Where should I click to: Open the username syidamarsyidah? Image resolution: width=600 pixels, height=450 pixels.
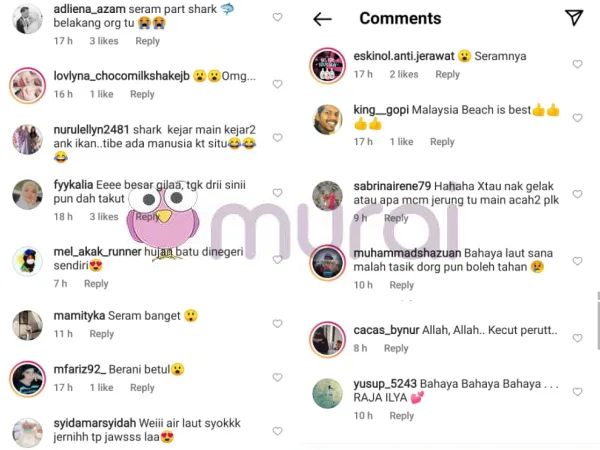[x=95, y=423]
